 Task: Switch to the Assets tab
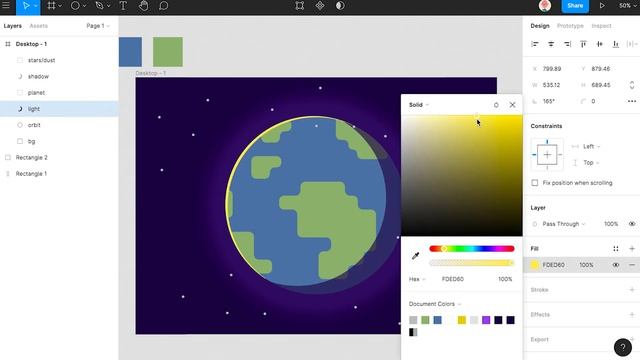pos(39,26)
